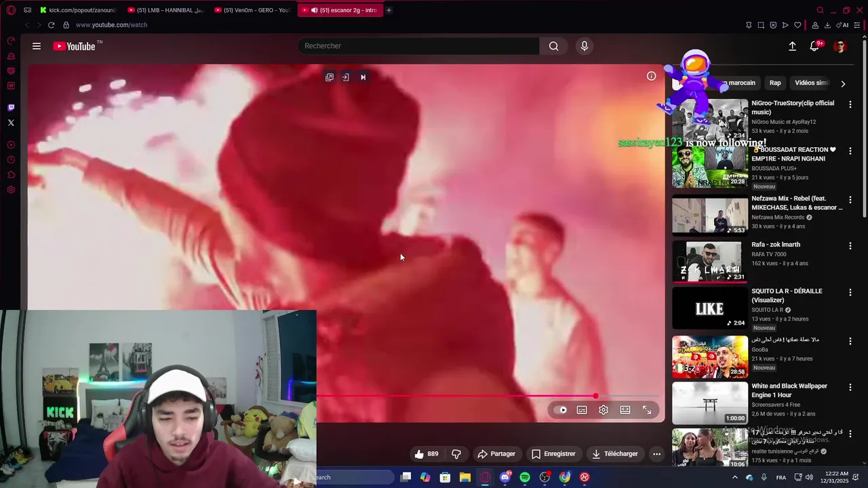Image resolution: width=868 pixels, height=488 pixels.
Task: Open the notifications bell
Action: pos(814,46)
